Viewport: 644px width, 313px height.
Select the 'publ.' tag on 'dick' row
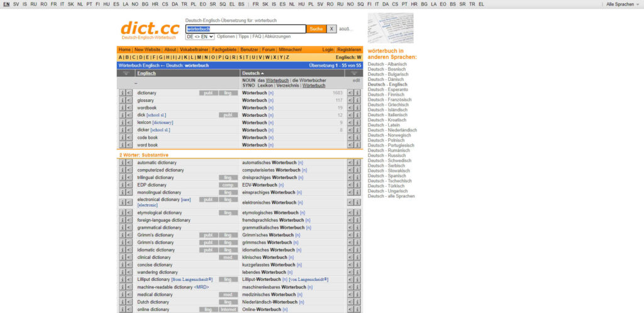pos(228,115)
